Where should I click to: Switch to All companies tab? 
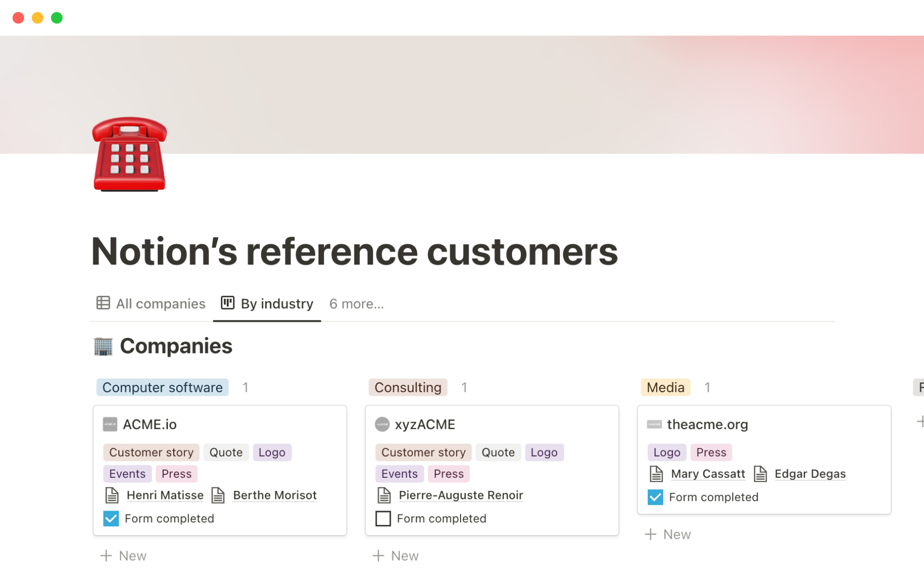[x=151, y=304]
